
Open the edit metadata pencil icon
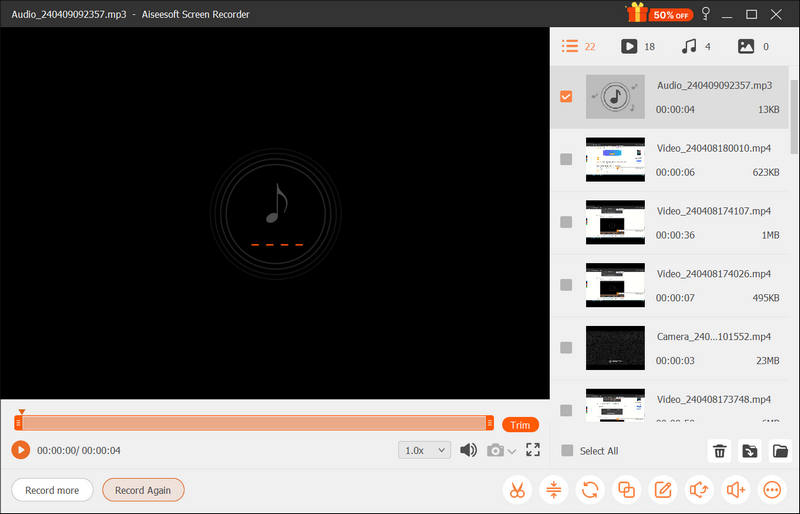point(662,490)
